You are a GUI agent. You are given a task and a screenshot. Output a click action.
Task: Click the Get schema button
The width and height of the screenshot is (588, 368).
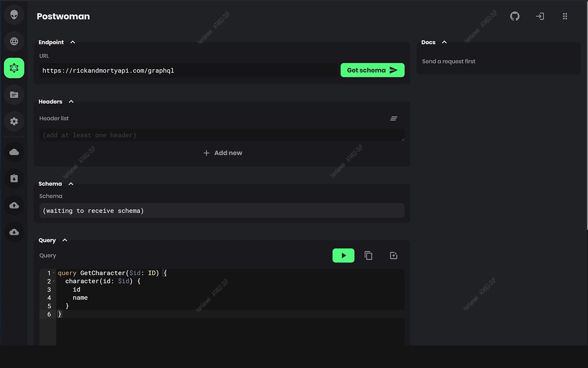373,70
